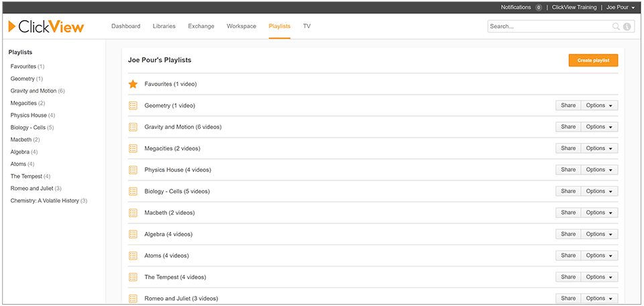Go to the Workspace tab
Screen dimensions: 644x306
(x=241, y=26)
